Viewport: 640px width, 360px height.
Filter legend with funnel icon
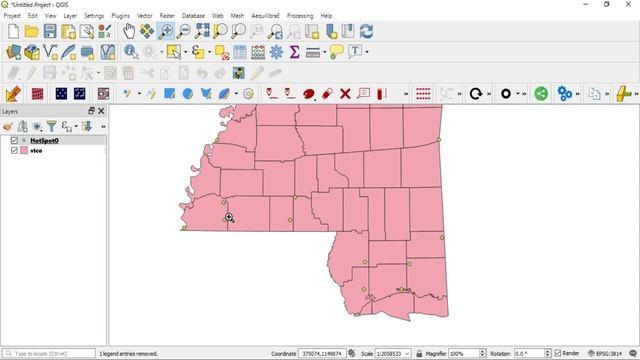[x=51, y=127]
